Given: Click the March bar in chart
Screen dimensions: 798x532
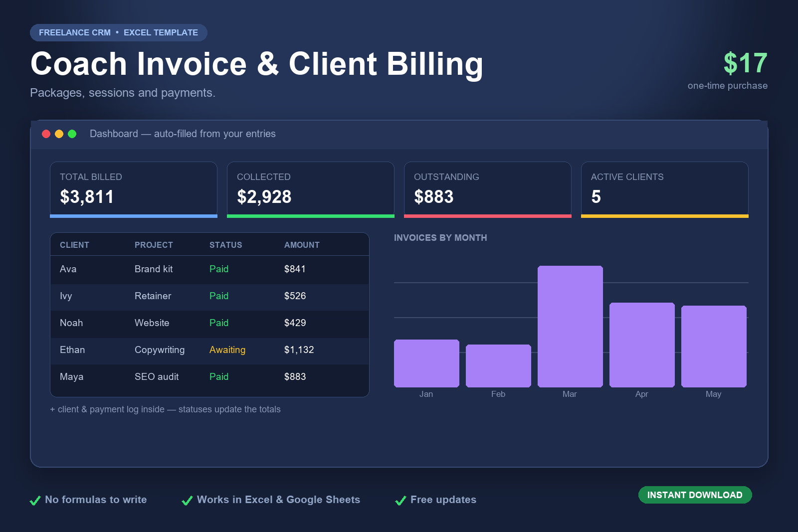Looking at the screenshot, I should click(x=570, y=327).
